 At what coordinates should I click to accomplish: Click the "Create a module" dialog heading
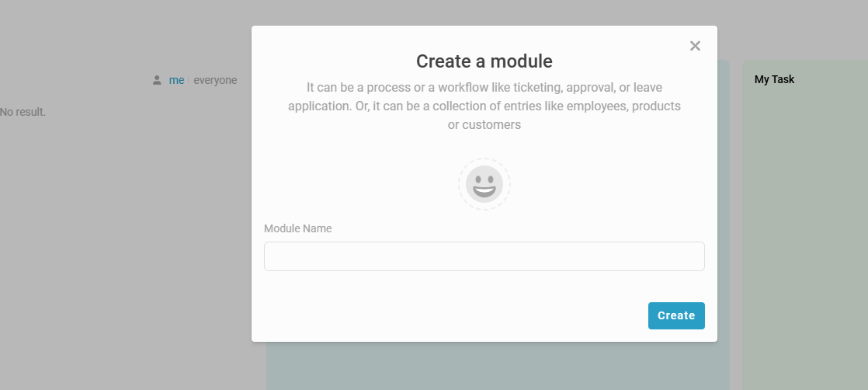(484, 61)
